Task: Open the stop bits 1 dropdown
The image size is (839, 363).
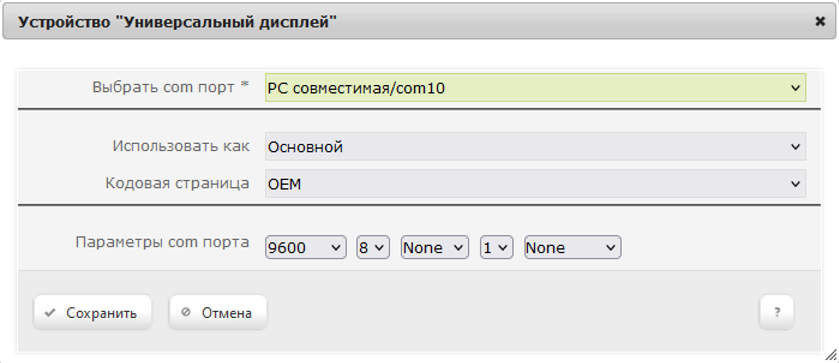Action: (x=497, y=247)
